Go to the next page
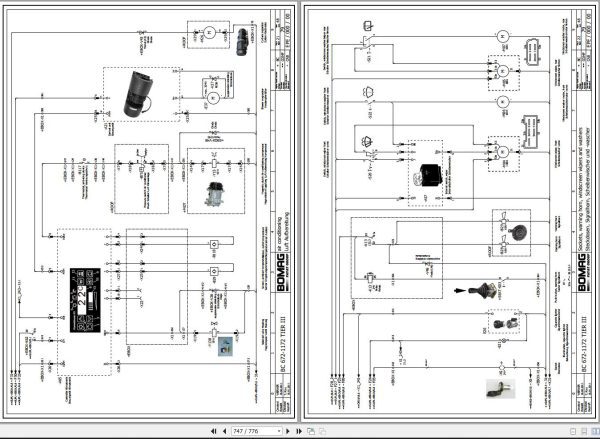This screenshot has height=439, width=600. pyautogui.click(x=288, y=431)
